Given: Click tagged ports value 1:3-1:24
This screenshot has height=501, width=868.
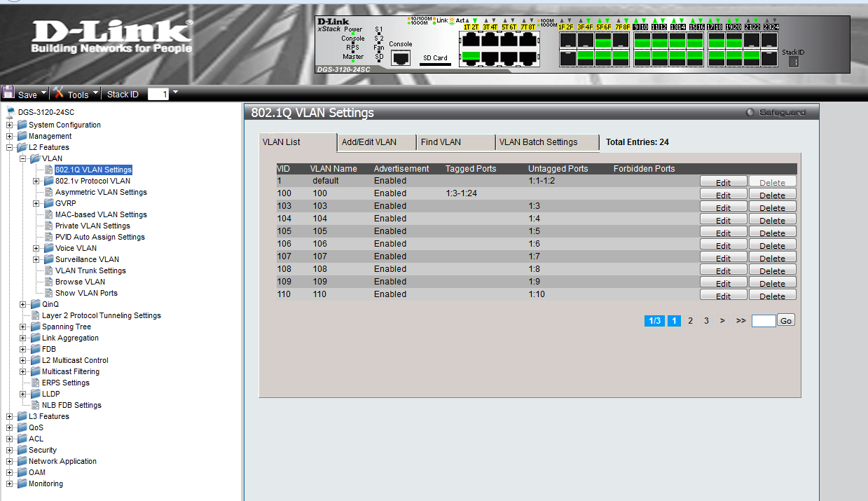Looking at the screenshot, I should (x=461, y=193).
